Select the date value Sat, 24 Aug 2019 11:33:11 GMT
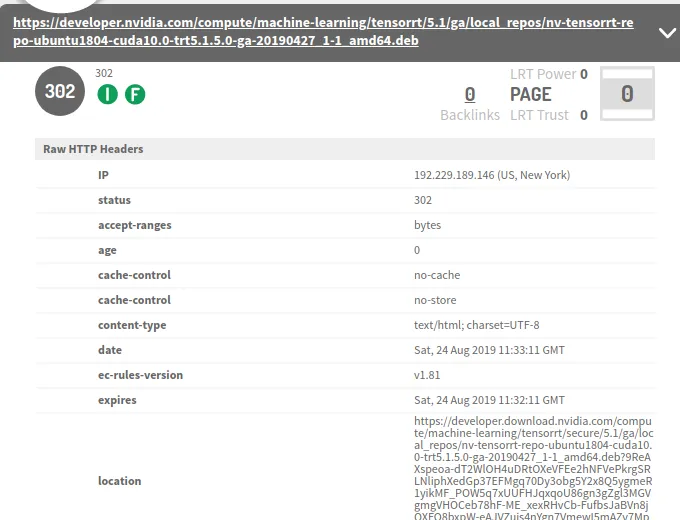This screenshot has width=680, height=520. (x=489, y=350)
